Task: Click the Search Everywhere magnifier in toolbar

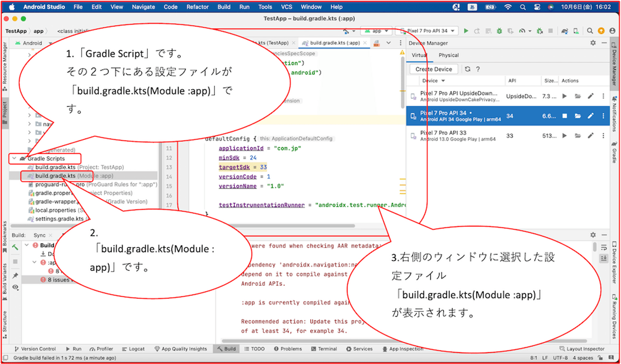Action: 590,31
